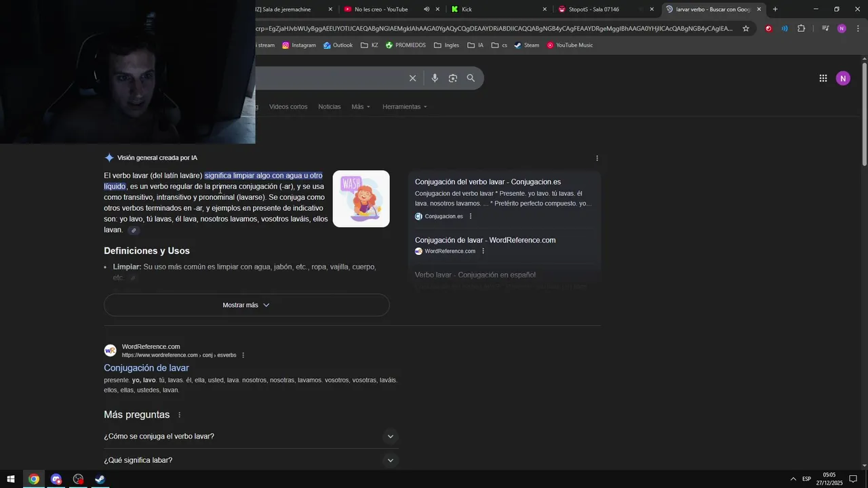Click the magnifying glass search button

tap(471, 78)
